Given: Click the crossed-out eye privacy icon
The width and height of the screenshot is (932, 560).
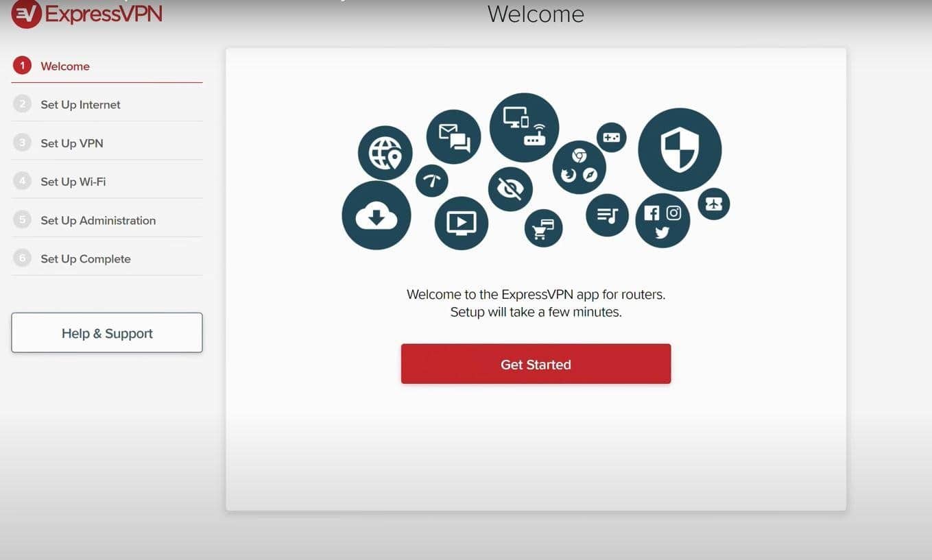Looking at the screenshot, I should point(510,189).
